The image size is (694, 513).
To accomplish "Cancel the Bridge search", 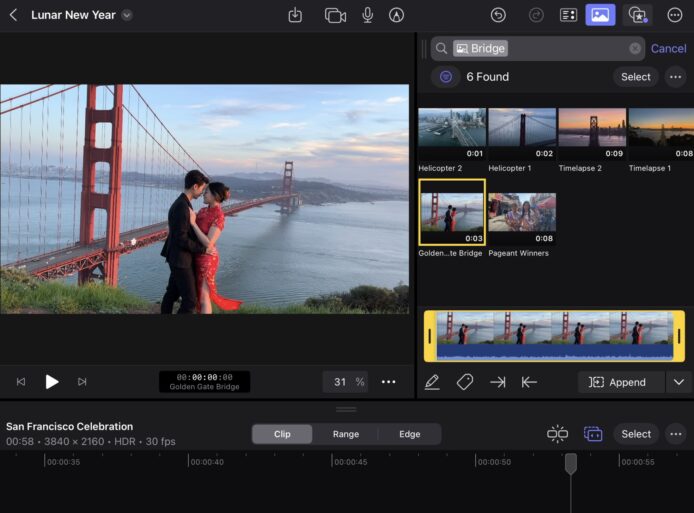I will [x=668, y=48].
